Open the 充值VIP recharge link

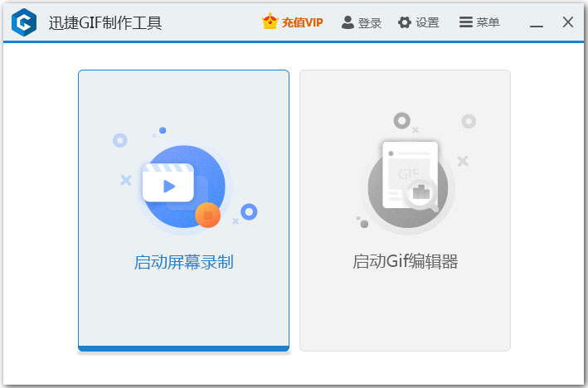(x=302, y=22)
